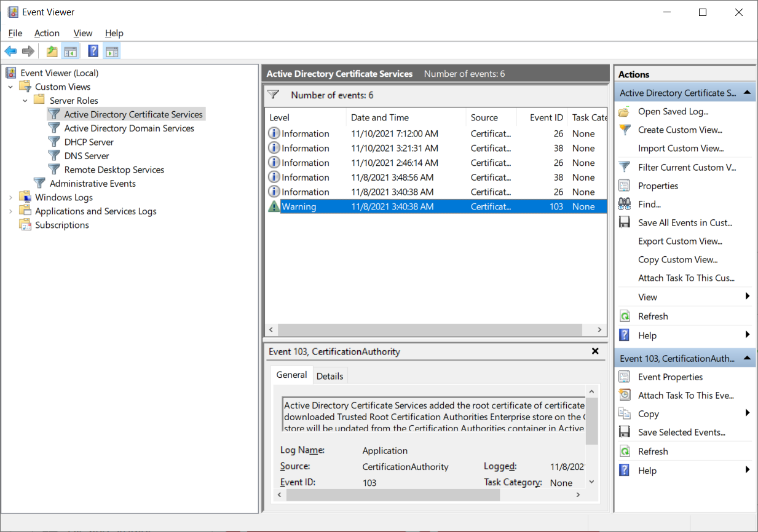Click event description vertical scrollbar
Viewport: 758px width, 532px height.
pos(591,421)
